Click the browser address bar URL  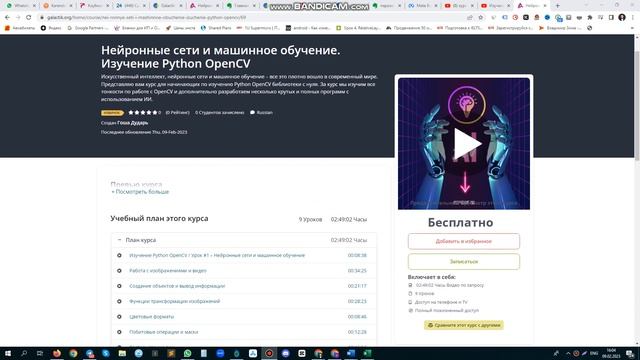tap(146, 18)
